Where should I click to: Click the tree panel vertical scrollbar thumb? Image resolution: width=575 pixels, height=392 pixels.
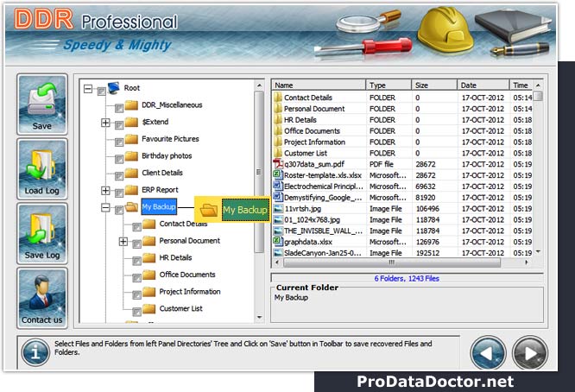click(259, 172)
